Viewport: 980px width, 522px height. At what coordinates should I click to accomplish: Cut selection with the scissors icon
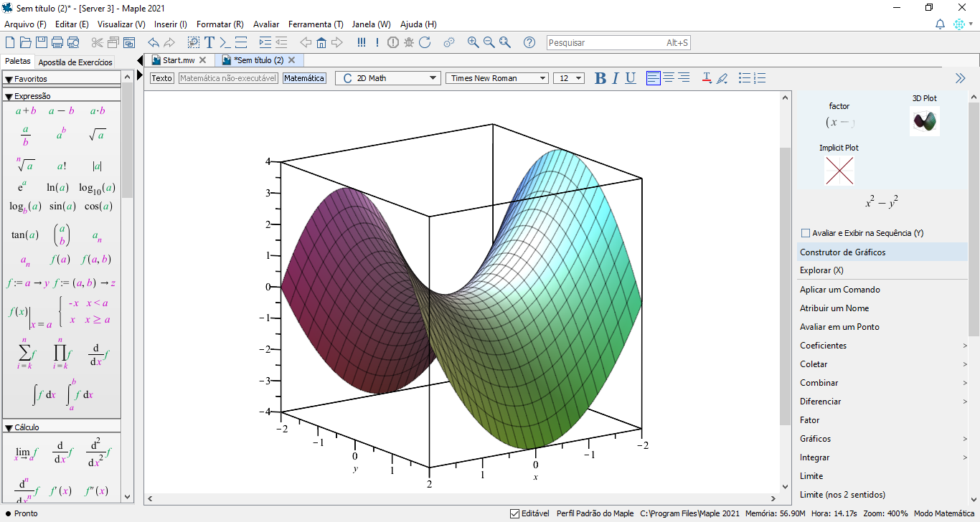tap(98, 42)
